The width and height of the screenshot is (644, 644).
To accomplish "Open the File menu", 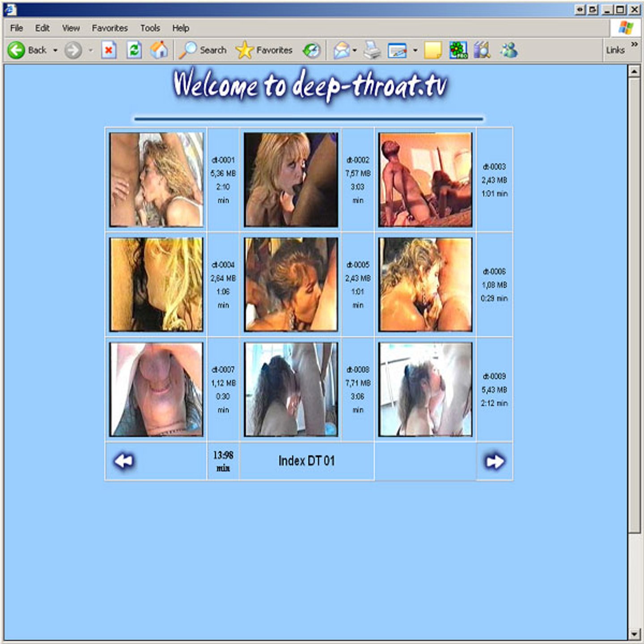I will pos(17,28).
